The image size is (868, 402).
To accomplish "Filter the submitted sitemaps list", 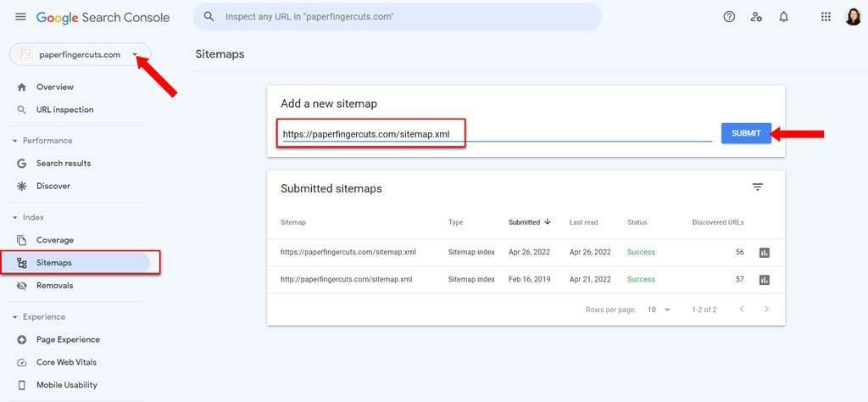I will coord(757,187).
